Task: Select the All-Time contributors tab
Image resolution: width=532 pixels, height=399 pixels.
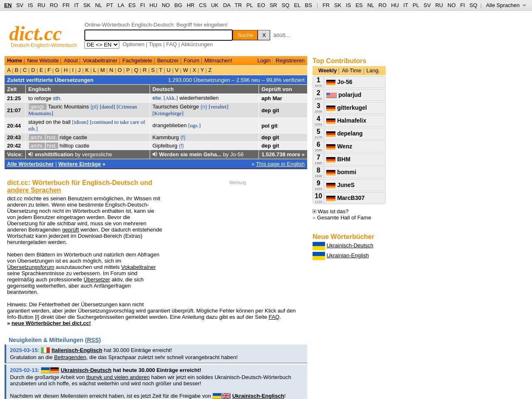Action: pos(352,71)
